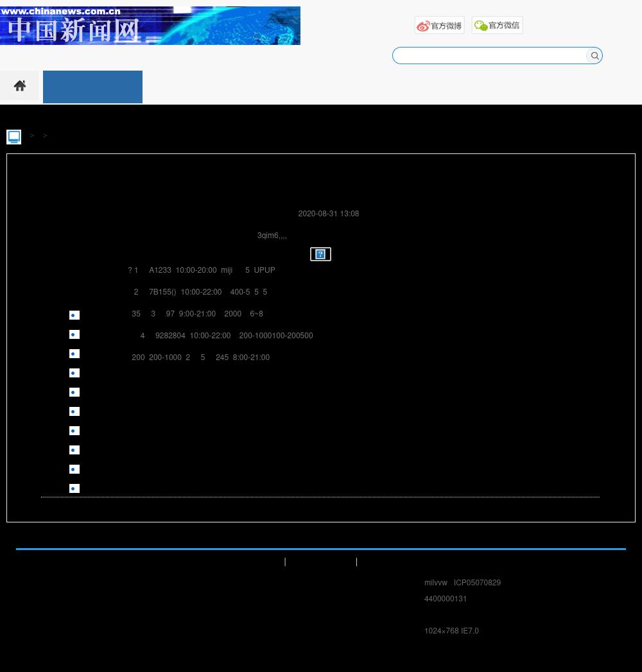Image resolution: width=642 pixels, height=672 pixels.
Task: Click the 4400000131 footer text
Action: pos(445,599)
